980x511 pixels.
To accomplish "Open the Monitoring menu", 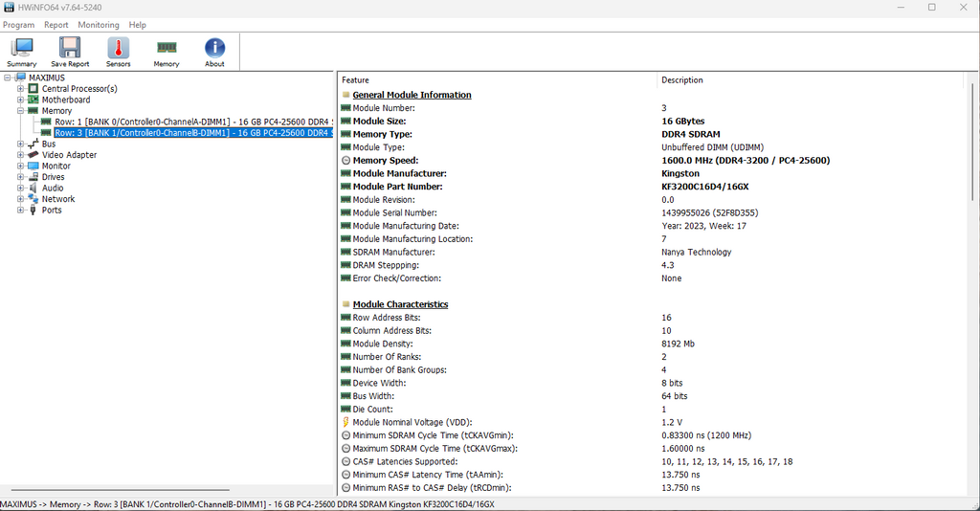I will click(x=99, y=25).
